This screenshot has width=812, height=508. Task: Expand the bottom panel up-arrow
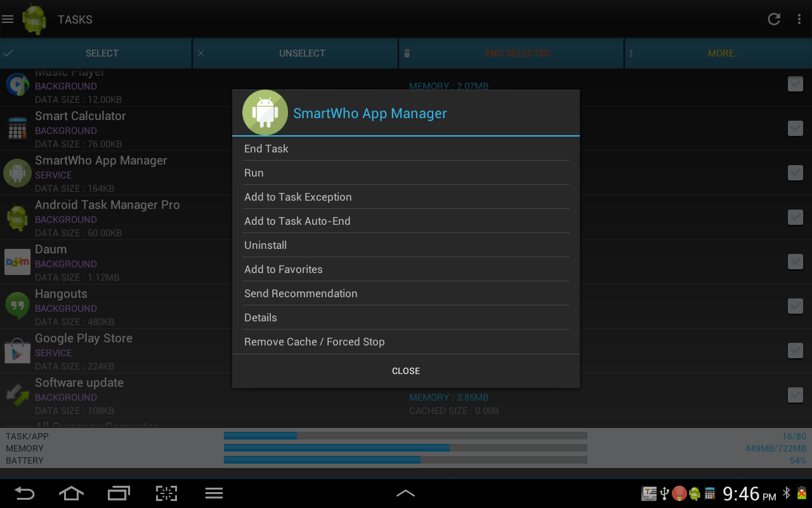pyautogui.click(x=405, y=493)
